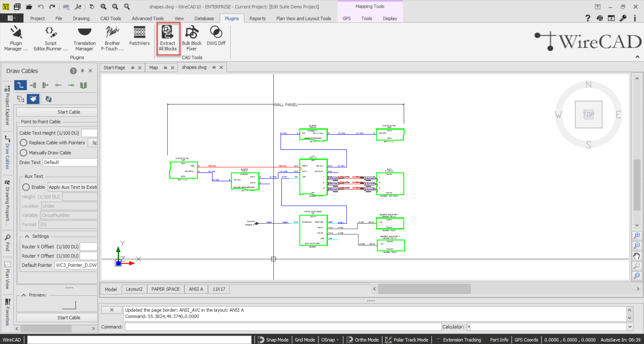Select the point-to-point cable mode icon
Viewport: 644px width, 344px height.
click(20, 85)
